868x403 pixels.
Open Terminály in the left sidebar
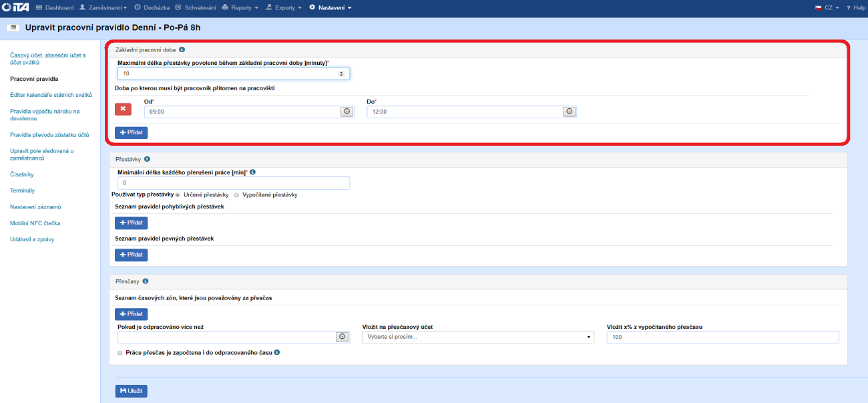pos(22,190)
